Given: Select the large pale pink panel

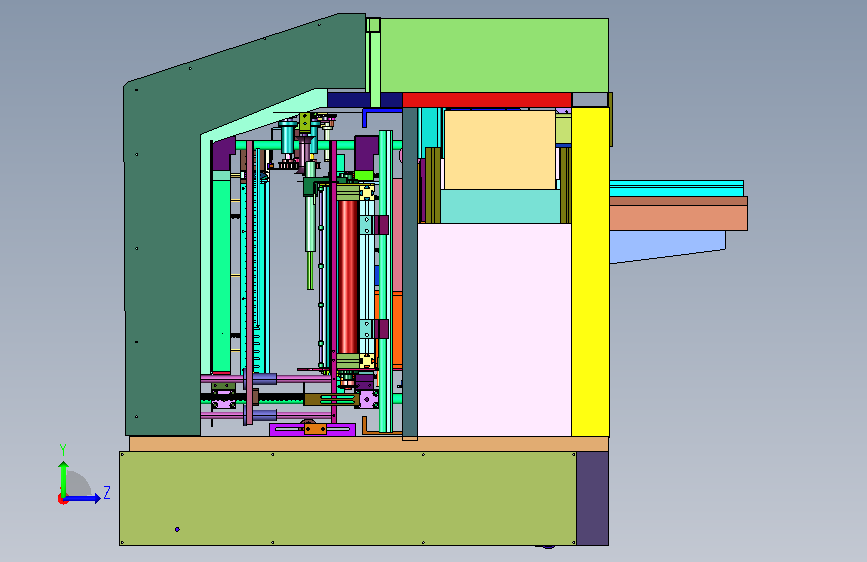Looking at the screenshot, I should click(494, 330).
